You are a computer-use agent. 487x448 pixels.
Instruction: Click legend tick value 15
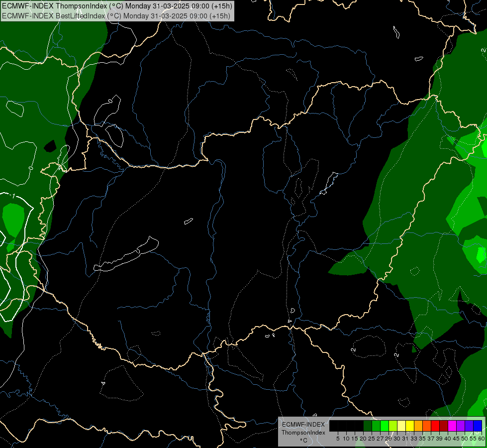click(x=355, y=439)
